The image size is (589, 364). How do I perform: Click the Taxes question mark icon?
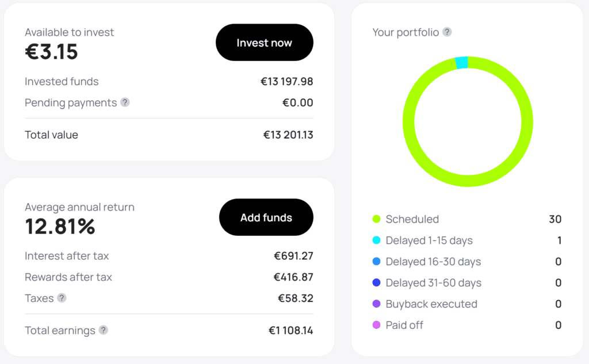[x=62, y=298]
